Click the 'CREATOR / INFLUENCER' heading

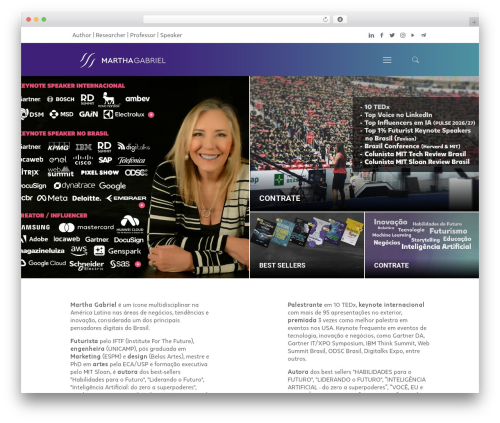[54, 215]
